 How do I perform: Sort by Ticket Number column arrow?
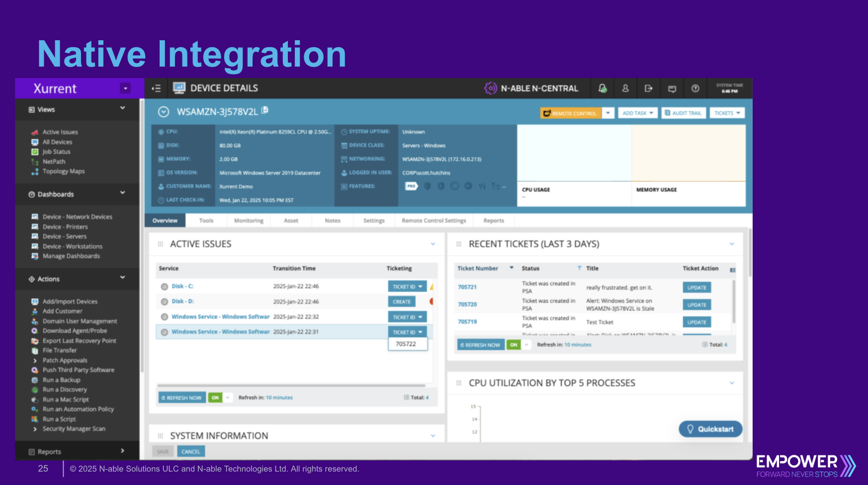click(511, 268)
